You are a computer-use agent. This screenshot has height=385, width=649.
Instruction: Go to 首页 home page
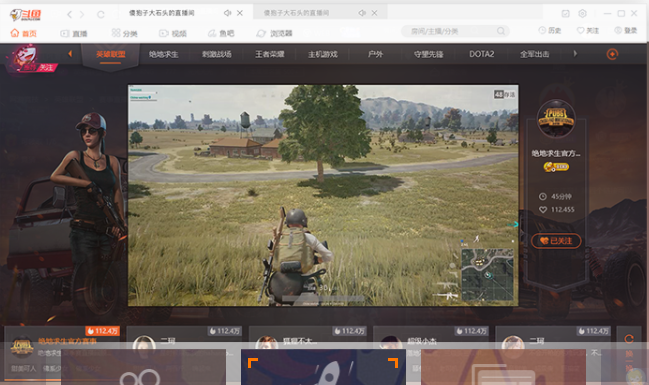point(24,33)
